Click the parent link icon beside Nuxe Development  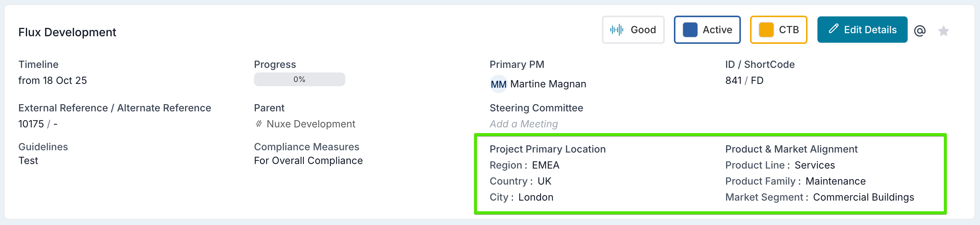click(259, 124)
